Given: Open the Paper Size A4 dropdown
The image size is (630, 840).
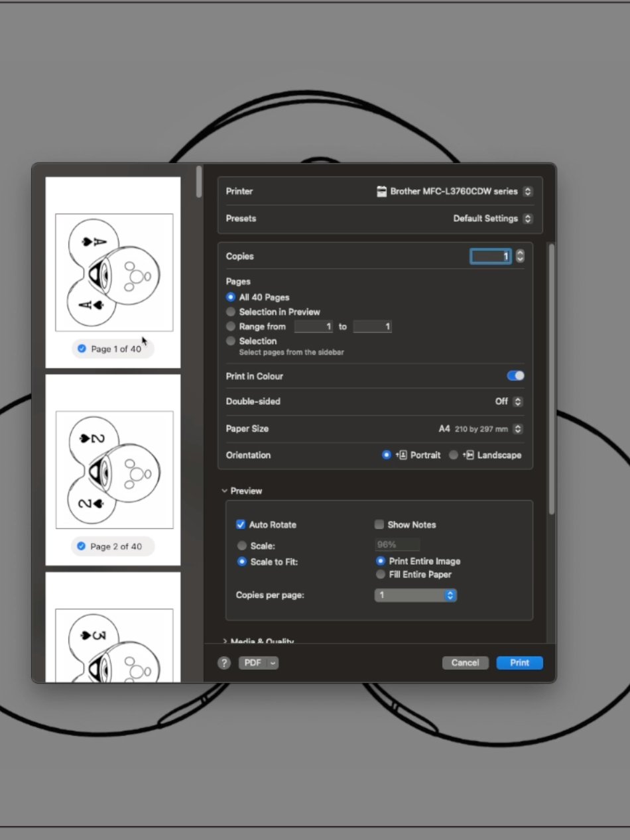Looking at the screenshot, I should [x=519, y=429].
